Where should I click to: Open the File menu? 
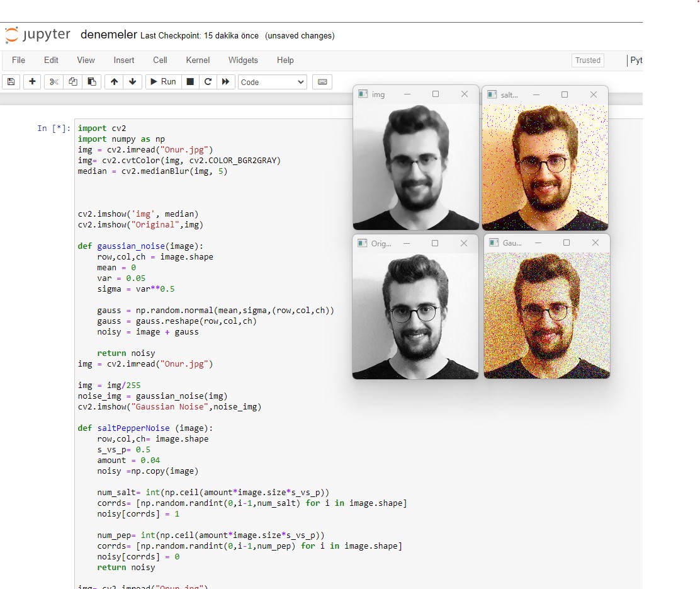pos(18,60)
